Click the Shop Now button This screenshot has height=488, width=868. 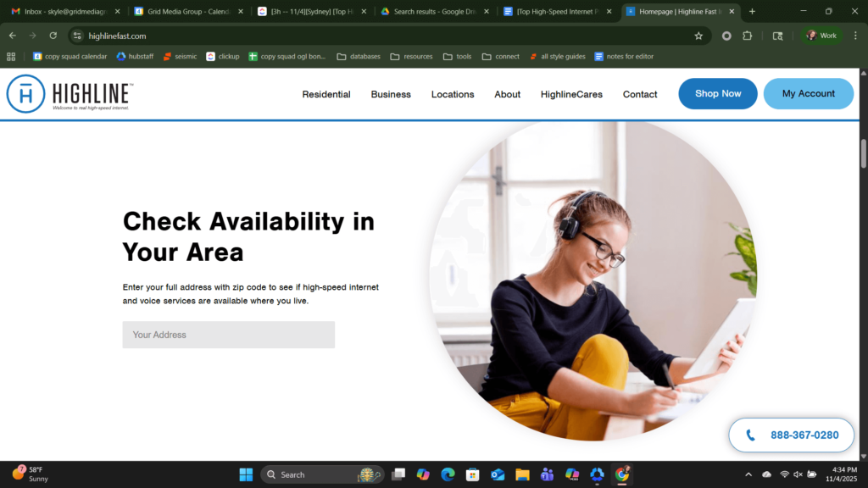pos(718,94)
